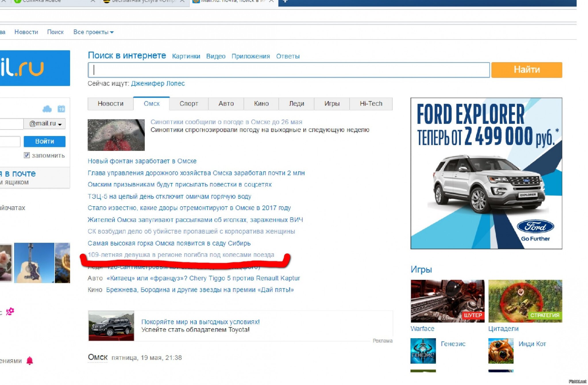Screen dimensions: 588x385
Task: Read the Глава управления дорожного хозяйства article
Action: 196,173
